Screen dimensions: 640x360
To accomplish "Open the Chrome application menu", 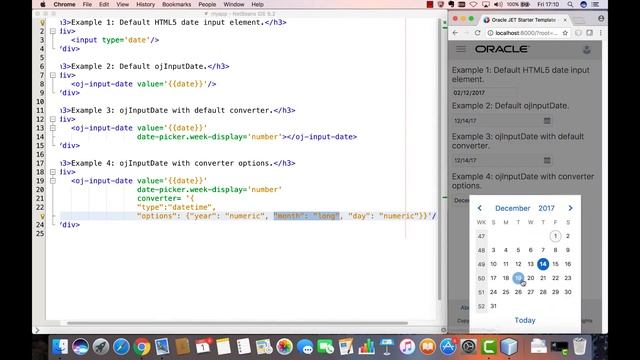I will click(64, 4).
